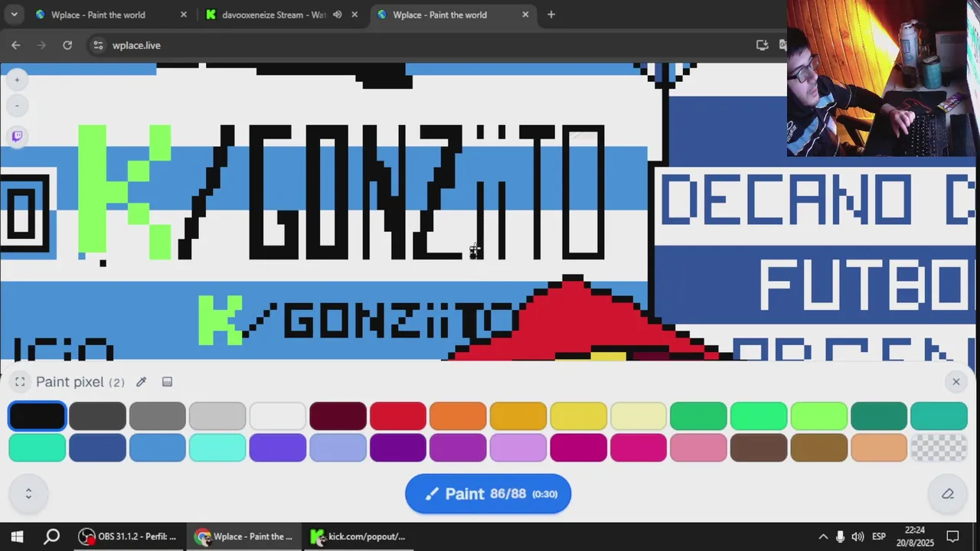Go back in browser history
Screen dimensions: 980x551
click(x=16, y=45)
